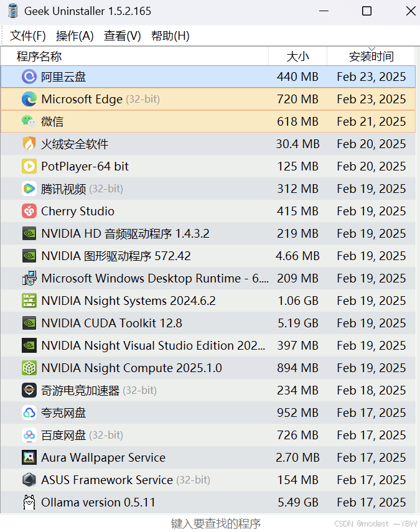Screen dimensions: 420x532
Task: Click the Geek Uninstaller title bar icon
Action: pyautogui.click(x=13, y=11)
